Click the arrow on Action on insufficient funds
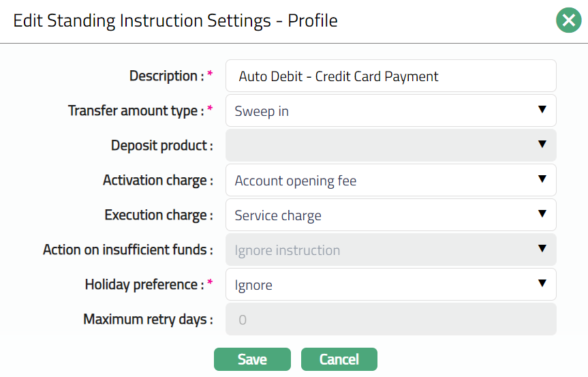The image size is (588, 377). (x=542, y=249)
